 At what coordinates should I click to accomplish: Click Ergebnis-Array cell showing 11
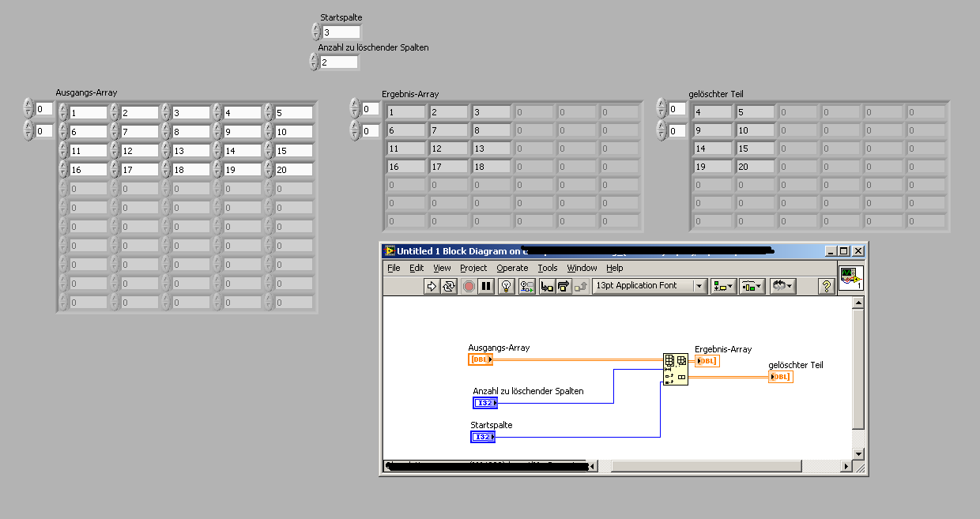coord(406,149)
